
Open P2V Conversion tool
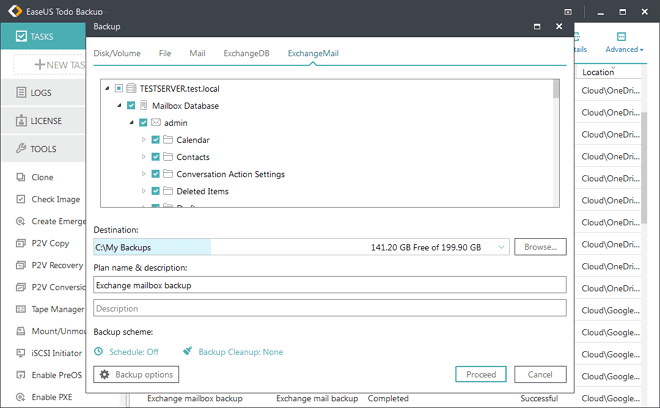[x=51, y=287]
